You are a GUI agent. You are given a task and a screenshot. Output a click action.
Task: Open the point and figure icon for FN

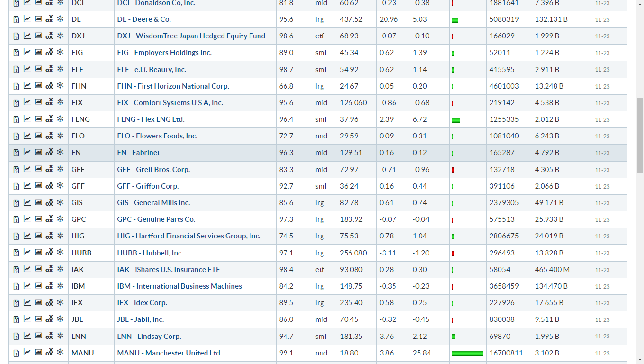tap(49, 153)
